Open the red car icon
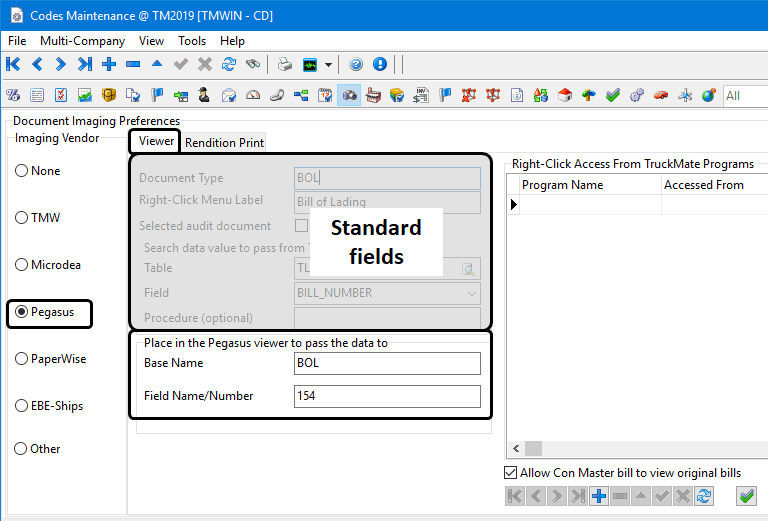Image resolution: width=768 pixels, height=521 pixels. pyautogui.click(x=661, y=95)
